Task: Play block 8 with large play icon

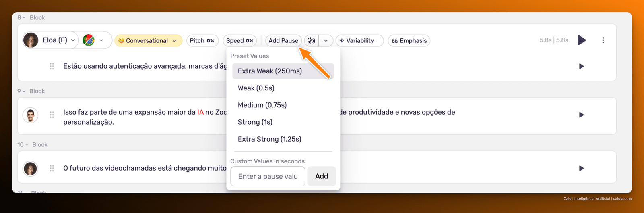Action: coord(582,40)
